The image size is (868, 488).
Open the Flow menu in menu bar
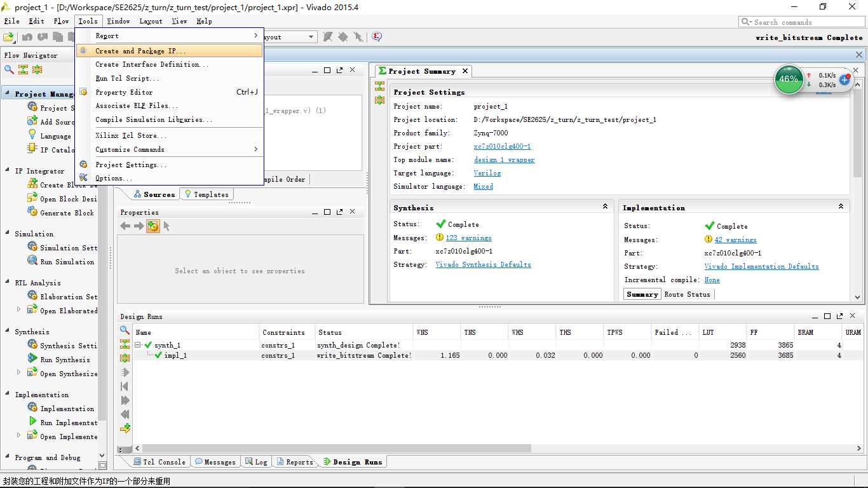(x=61, y=21)
